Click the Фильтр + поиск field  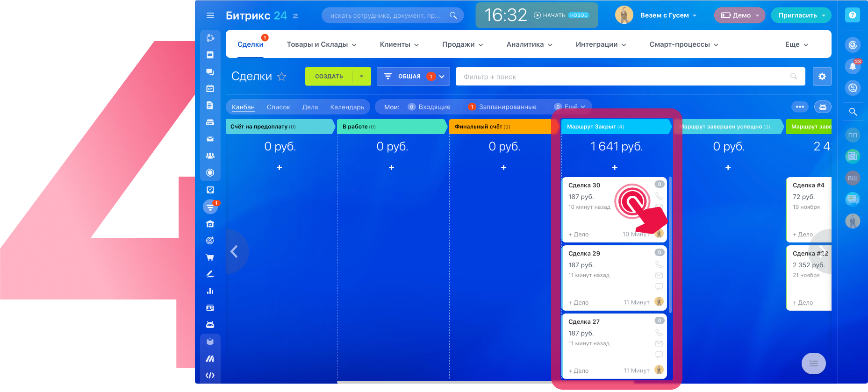tap(631, 77)
